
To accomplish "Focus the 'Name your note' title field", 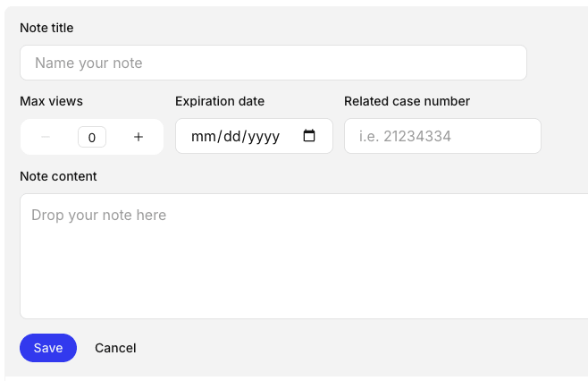I will 273,63.
